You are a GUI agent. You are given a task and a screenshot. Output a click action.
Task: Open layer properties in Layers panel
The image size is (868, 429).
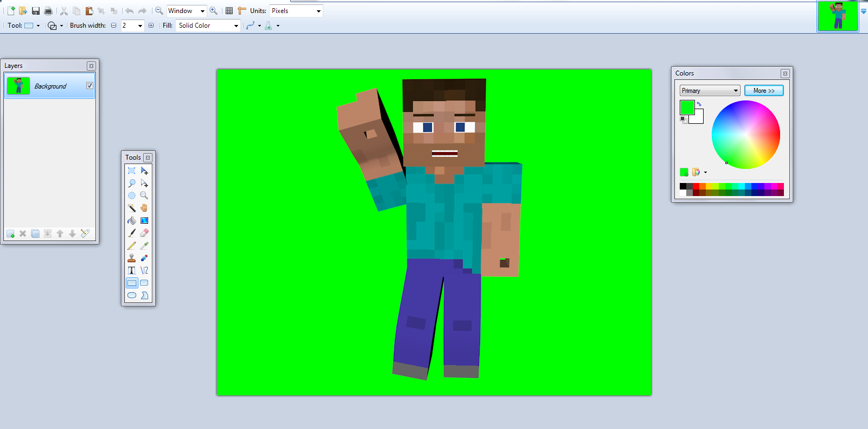point(85,234)
